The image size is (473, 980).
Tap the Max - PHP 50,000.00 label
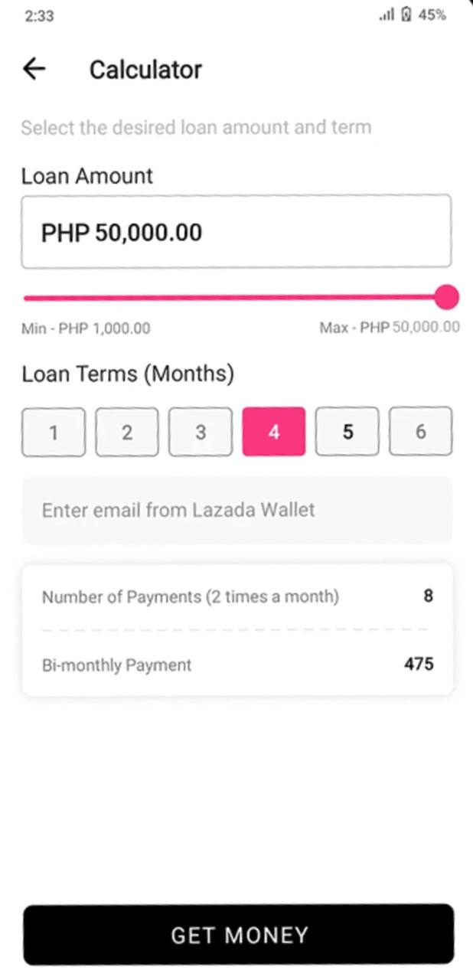[389, 328]
